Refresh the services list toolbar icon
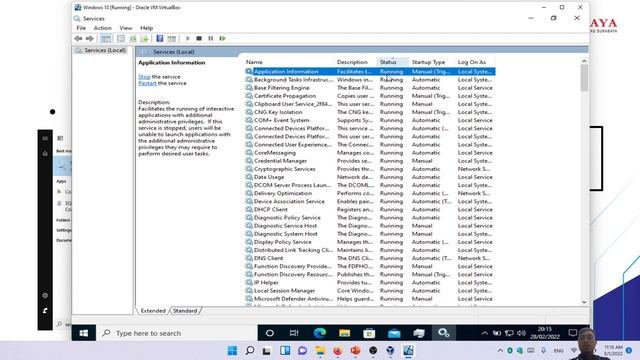Image resolution: width=640 pixels, height=360 pixels. (x=133, y=38)
